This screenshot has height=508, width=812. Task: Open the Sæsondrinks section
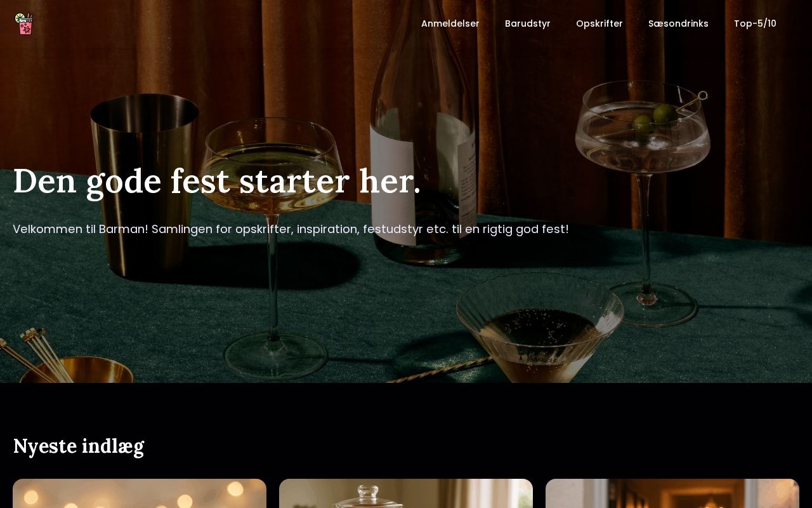click(678, 23)
